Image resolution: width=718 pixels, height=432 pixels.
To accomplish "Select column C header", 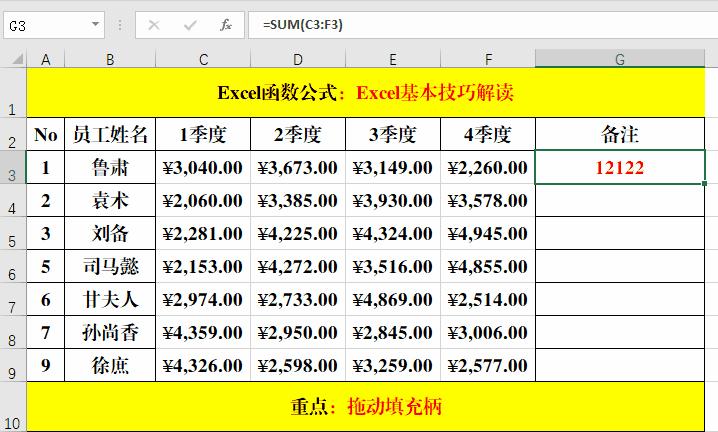I will pos(203,59).
